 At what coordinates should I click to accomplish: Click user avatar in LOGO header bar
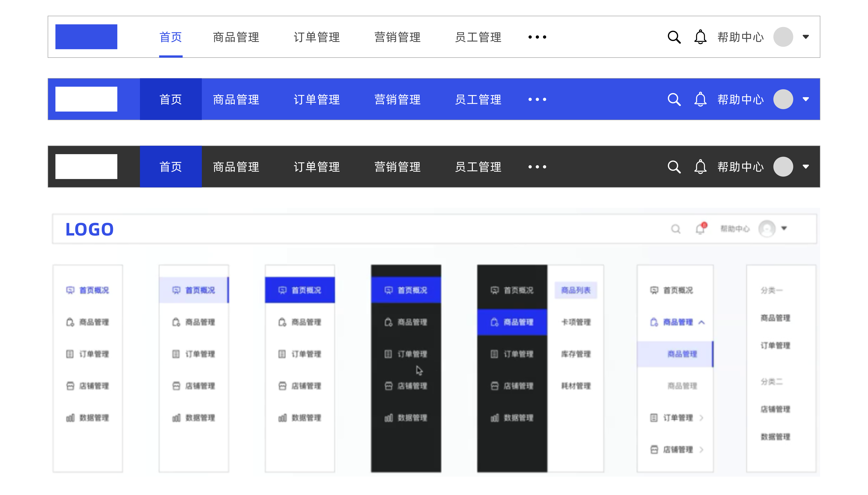pos(767,228)
